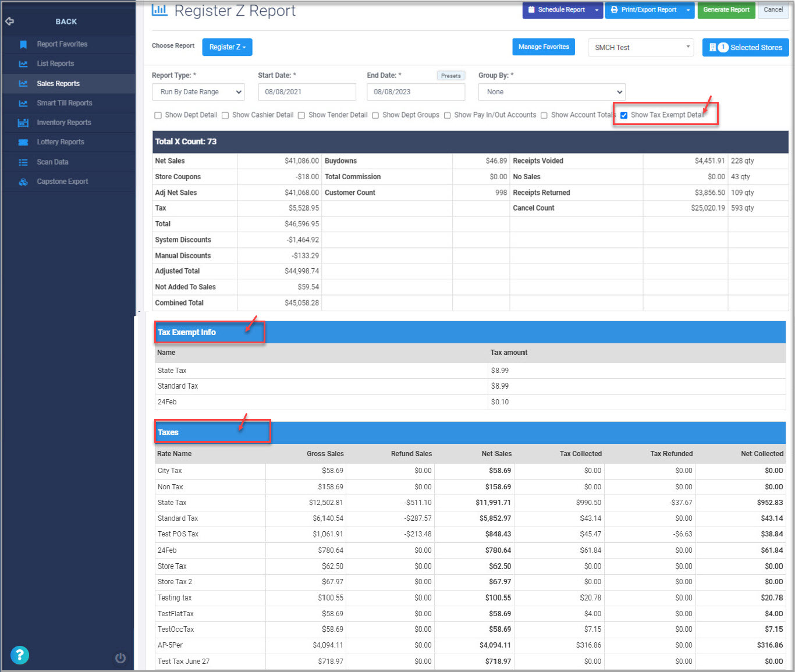Enable Show Dept Groups checkbox
This screenshot has height=672, width=795.
point(375,115)
